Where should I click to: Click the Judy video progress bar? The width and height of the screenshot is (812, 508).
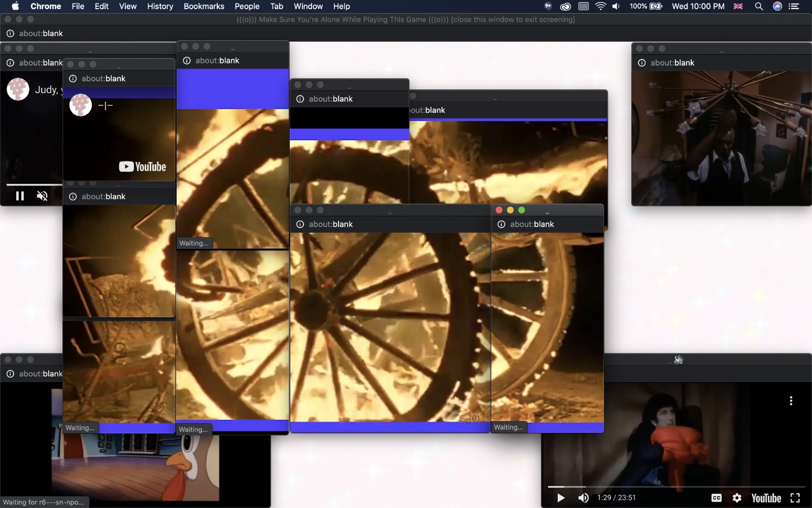tap(34, 184)
